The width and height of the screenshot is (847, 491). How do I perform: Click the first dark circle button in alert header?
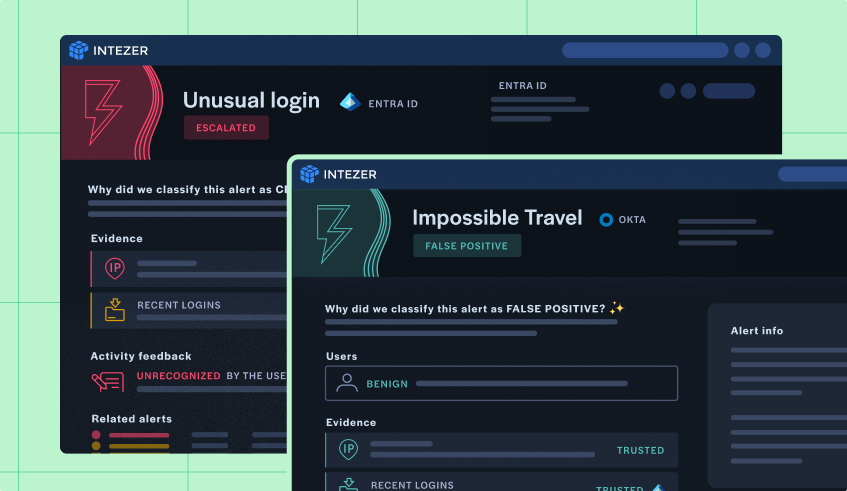pos(667,91)
